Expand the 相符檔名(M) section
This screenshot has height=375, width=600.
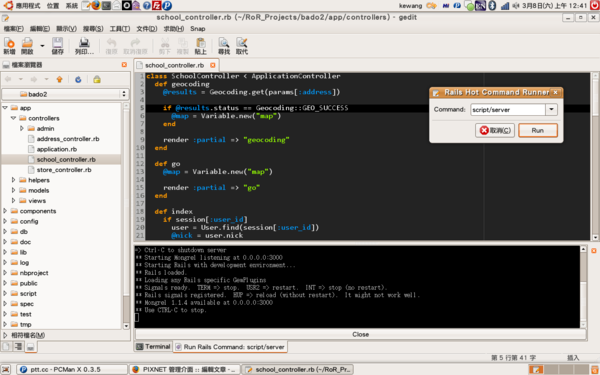coord(5,335)
